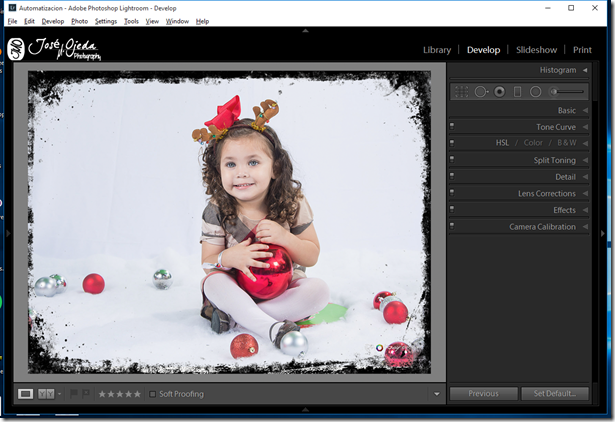Screen dimensions: 615x422
Task: Show the left panel group
Action: [8, 233]
